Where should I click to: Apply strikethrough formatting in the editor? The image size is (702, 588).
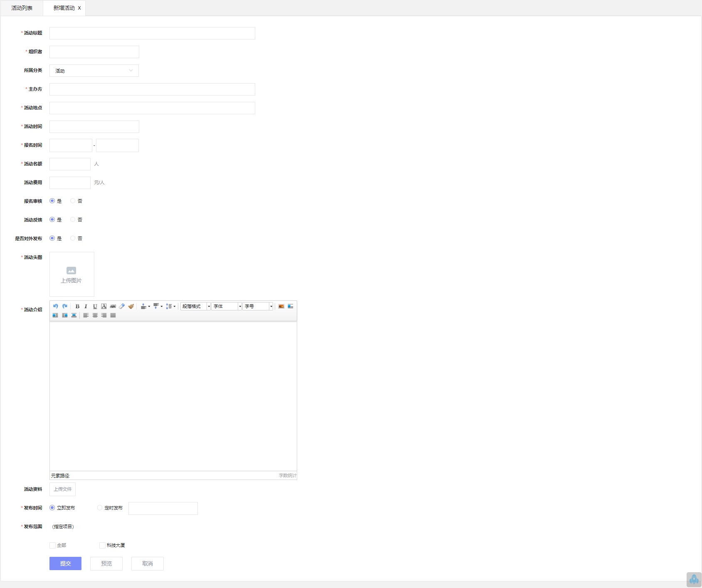113,306
